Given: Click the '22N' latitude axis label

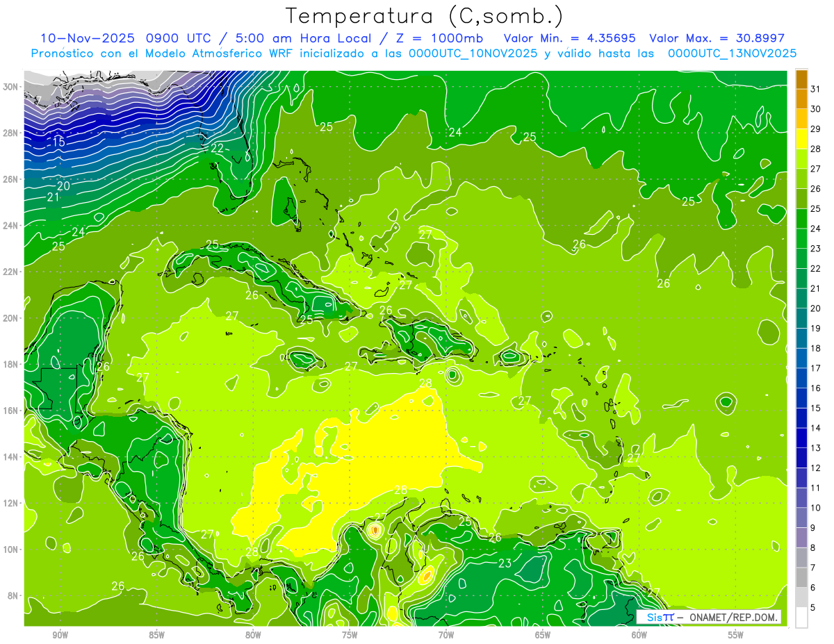Looking at the screenshot, I should (10, 272).
